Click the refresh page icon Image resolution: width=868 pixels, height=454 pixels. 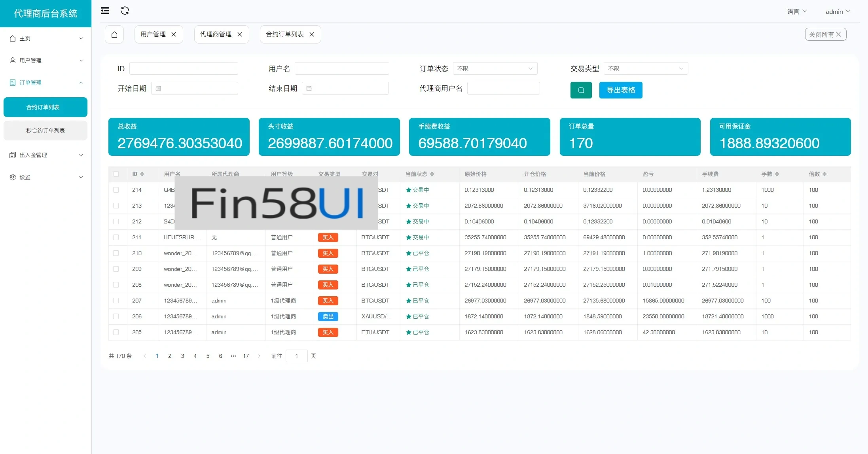[125, 11]
